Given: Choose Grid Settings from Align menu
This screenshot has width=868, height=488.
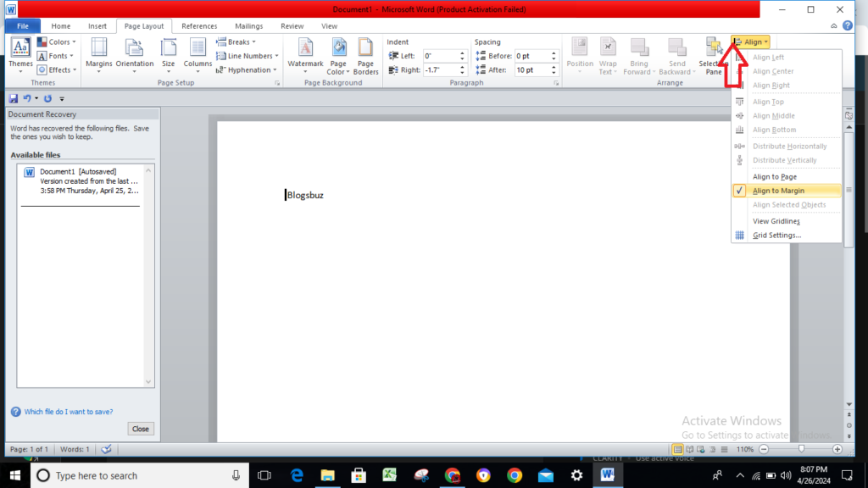Looking at the screenshot, I should (x=776, y=235).
